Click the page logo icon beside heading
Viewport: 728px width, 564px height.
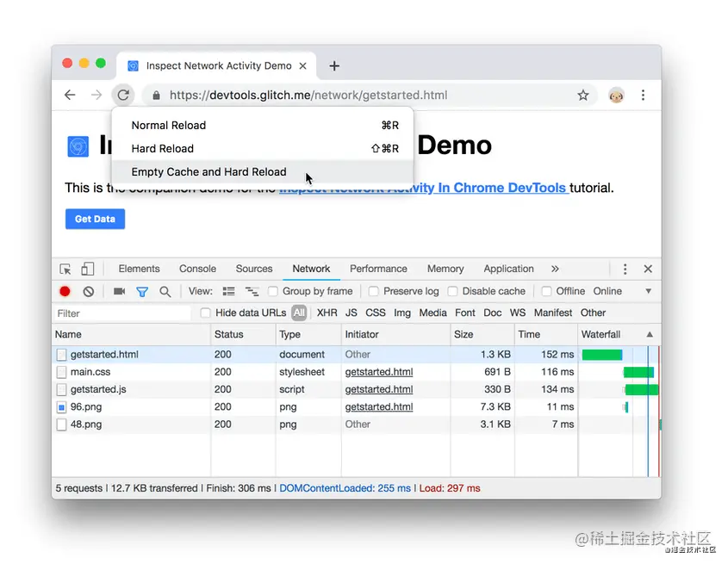pos(78,146)
